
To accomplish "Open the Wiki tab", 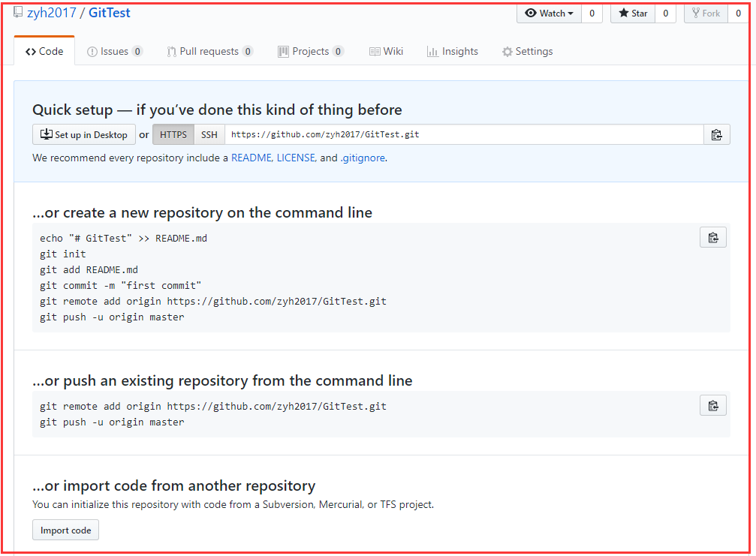I will point(386,51).
